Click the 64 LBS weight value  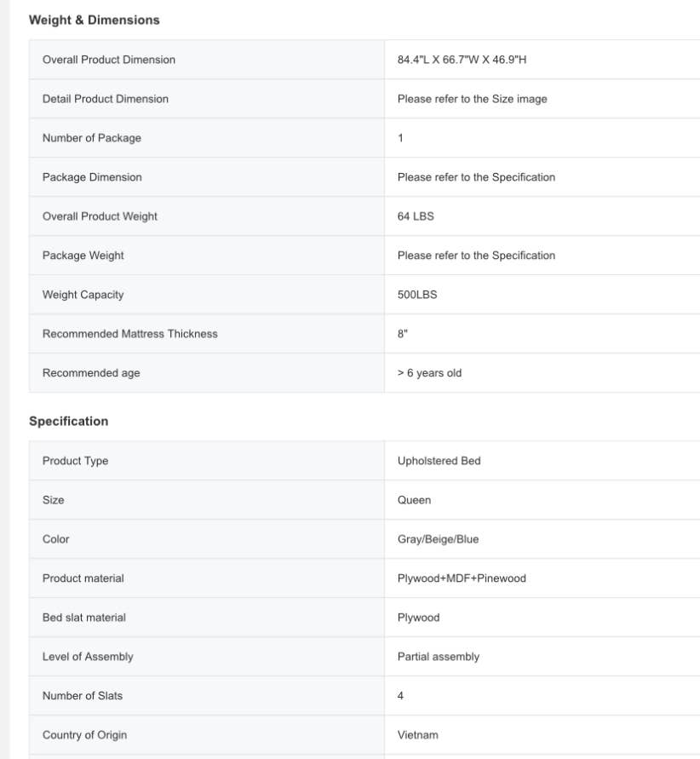[416, 216]
